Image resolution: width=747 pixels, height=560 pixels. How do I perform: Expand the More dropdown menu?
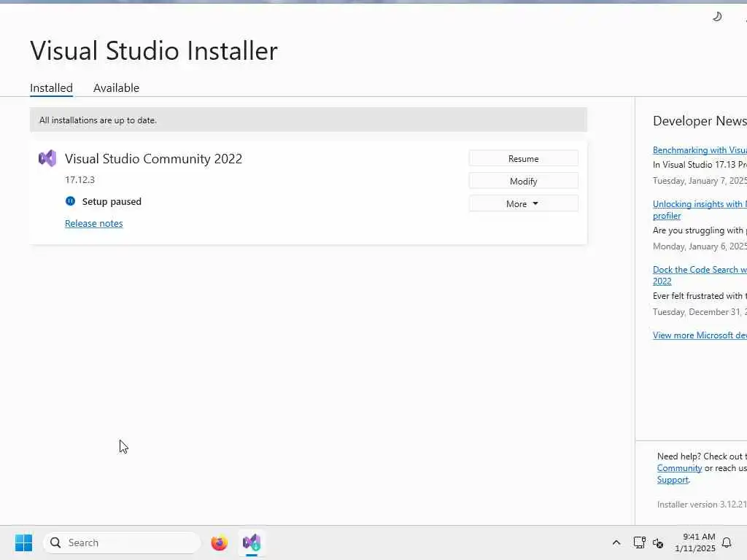click(x=524, y=203)
